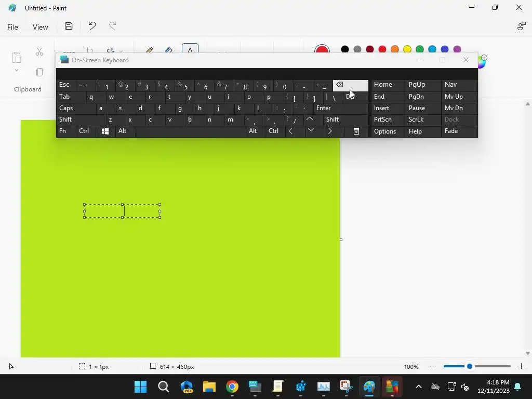The width and height of the screenshot is (532, 399).
Task: Toggle the Caps lock key
Action: (x=76, y=108)
